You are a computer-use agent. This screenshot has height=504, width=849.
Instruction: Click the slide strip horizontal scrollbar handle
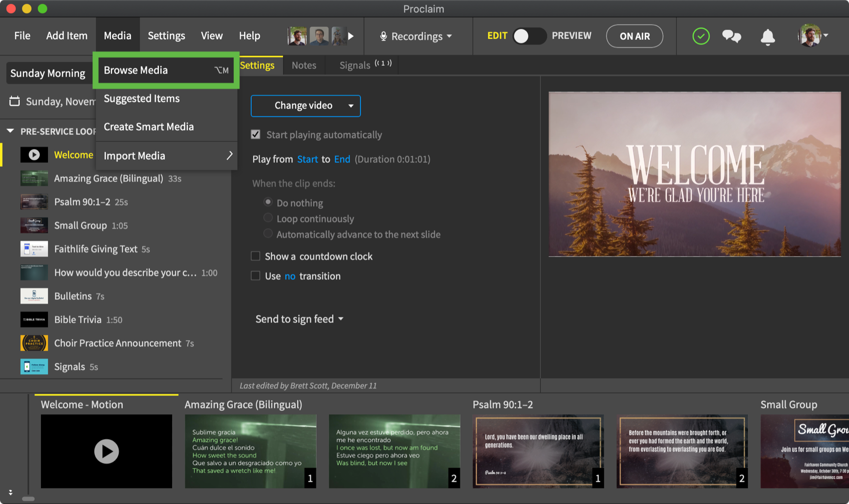[28, 499]
